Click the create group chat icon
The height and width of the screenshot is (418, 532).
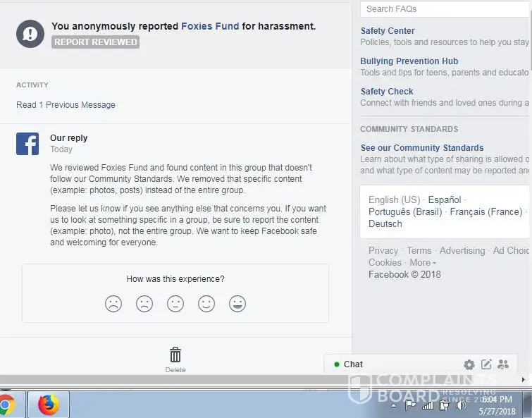tap(503, 364)
